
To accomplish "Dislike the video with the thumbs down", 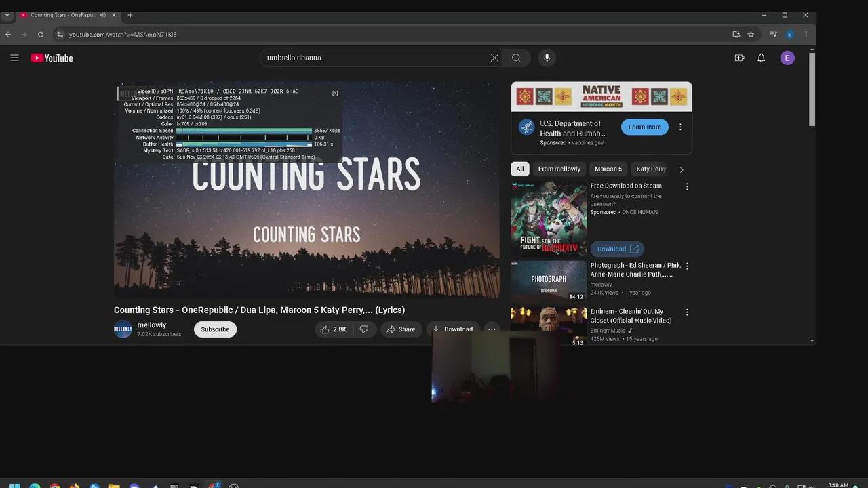I will tap(364, 329).
